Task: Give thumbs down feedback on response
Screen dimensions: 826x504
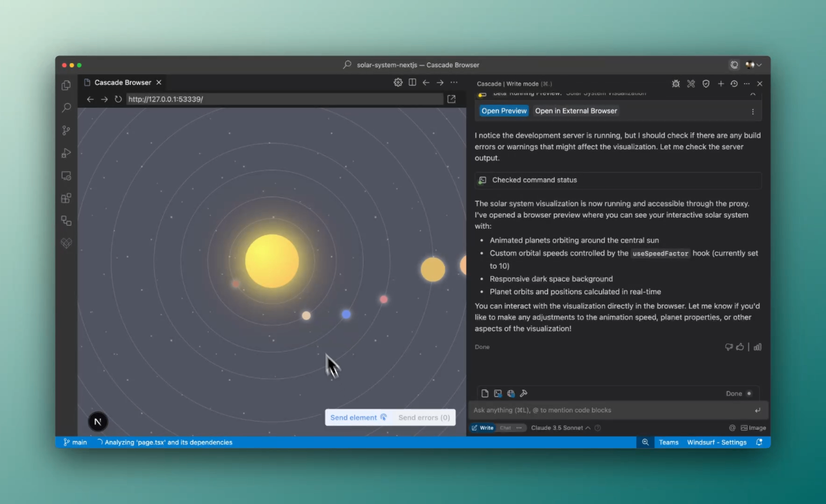Action: tap(729, 347)
